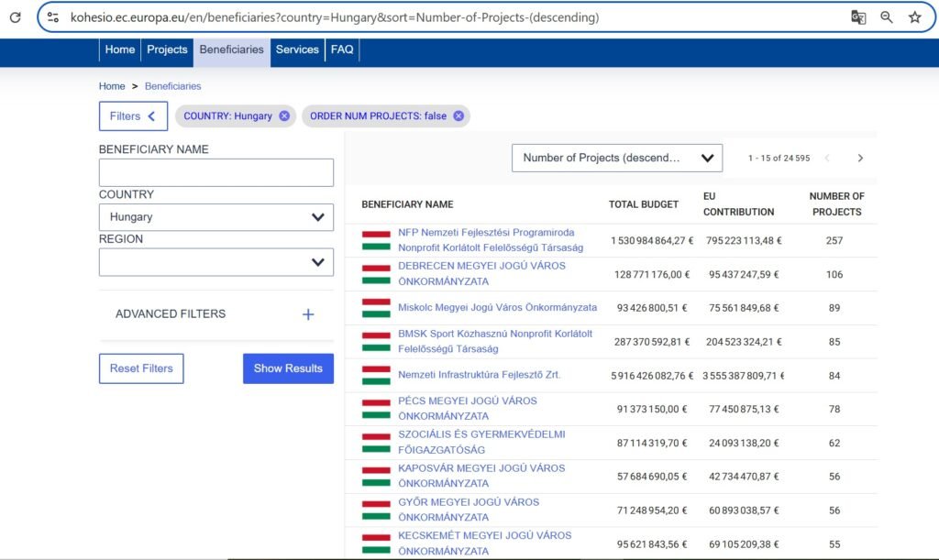Open the Services nav tab
The height and width of the screenshot is (560, 939).
(x=297, y=49)
